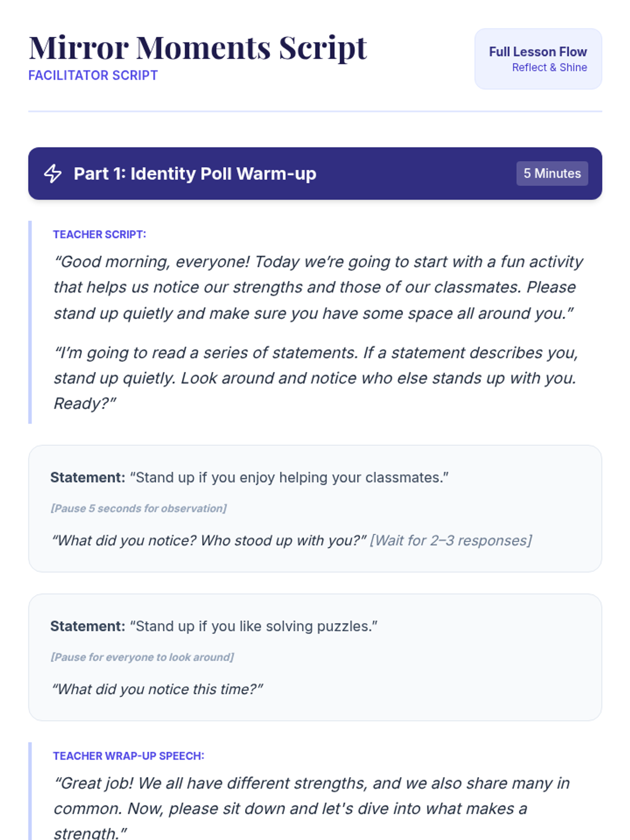Click the lightning bolt icon in Part 1 header

tap(52, 174)
